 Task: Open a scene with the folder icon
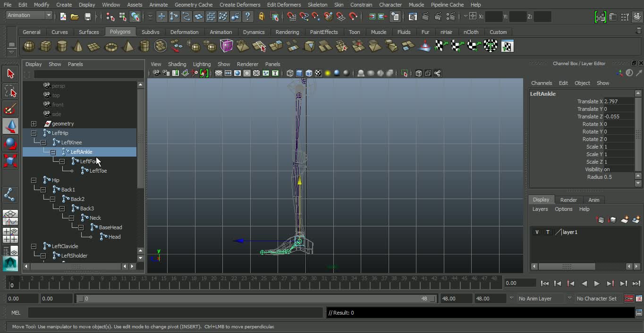click(x=75, y=17)
